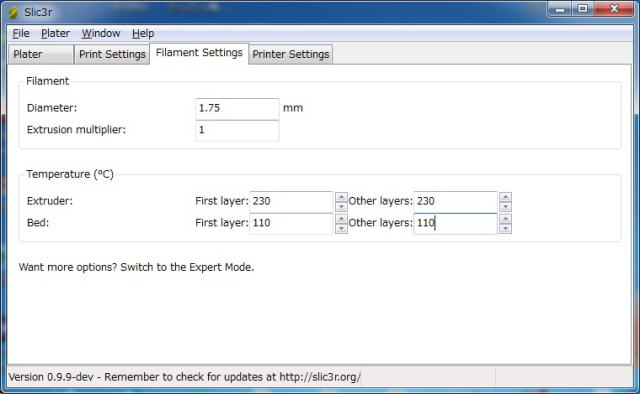Select the Filament Settings tab
640x394 pixels.
pyautogui.click(x=199, y=53)
